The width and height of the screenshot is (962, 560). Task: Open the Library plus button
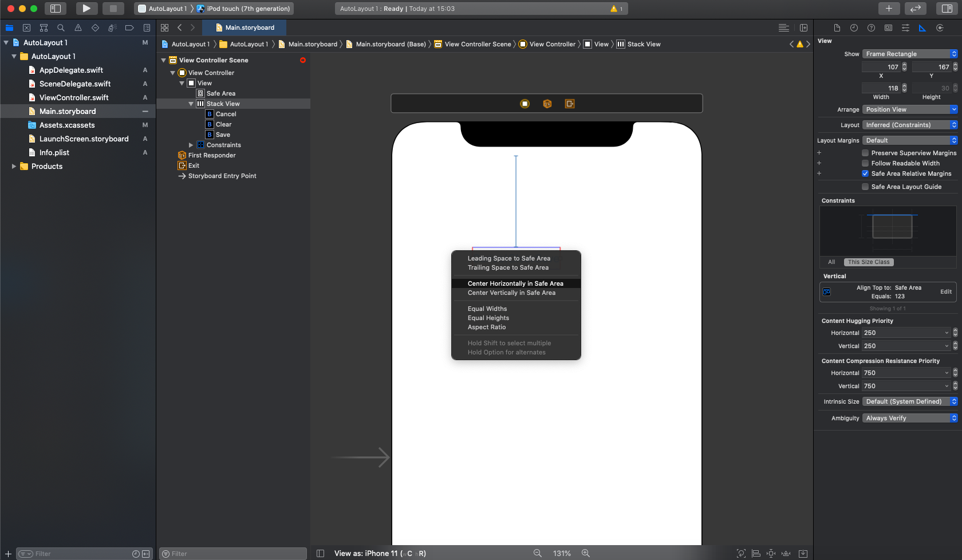pos(888,9)
